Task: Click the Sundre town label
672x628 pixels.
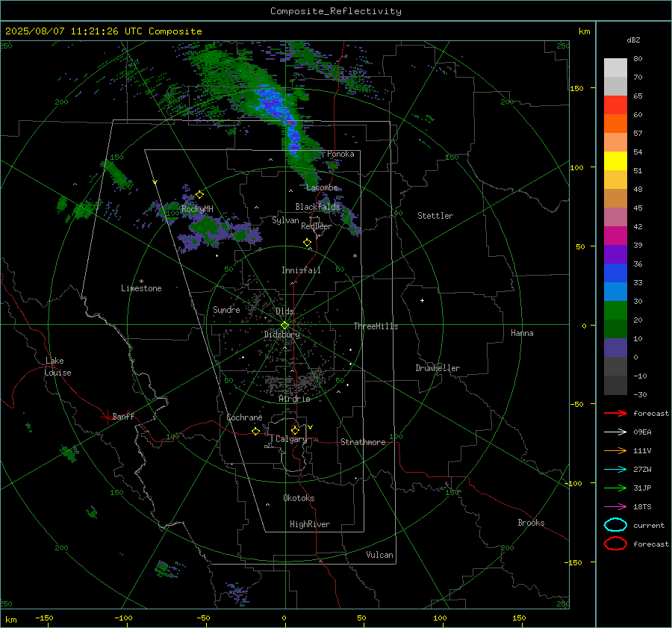Action: (226, 309)
